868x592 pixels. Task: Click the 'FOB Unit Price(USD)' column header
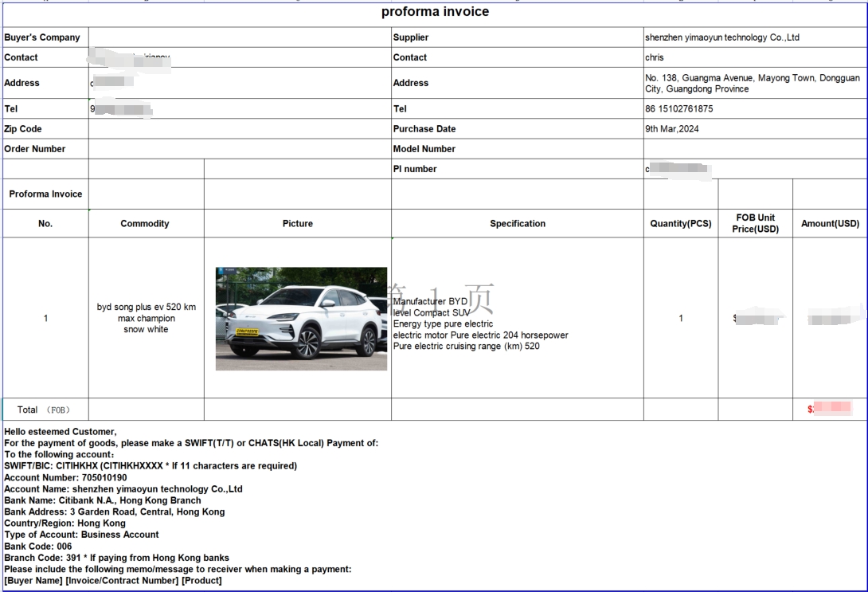point(755,224)
